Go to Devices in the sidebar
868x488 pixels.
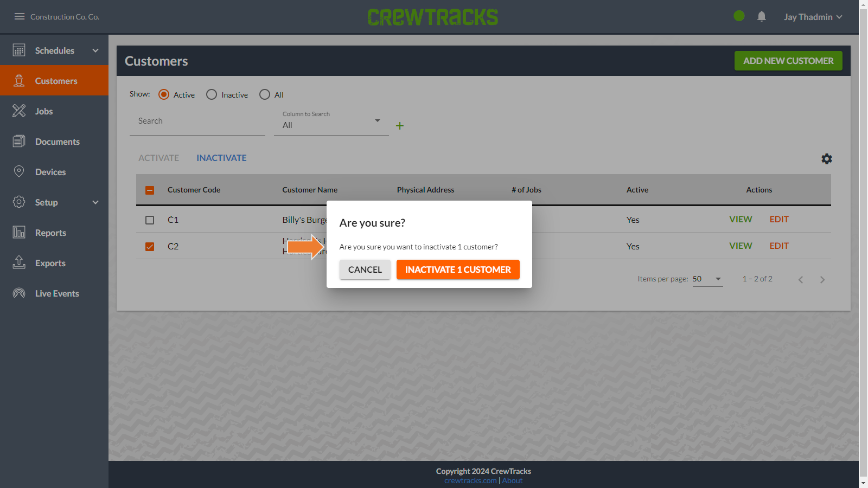click(54, 172)
